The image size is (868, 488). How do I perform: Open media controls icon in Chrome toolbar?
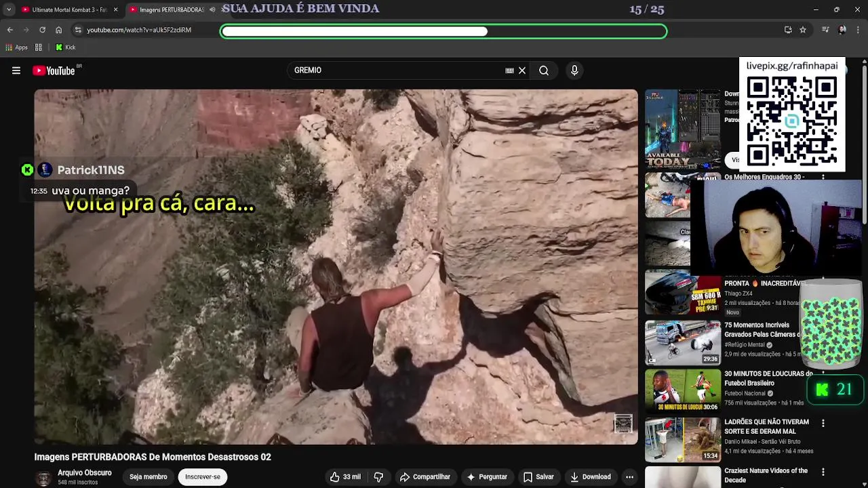pos(825,30)
